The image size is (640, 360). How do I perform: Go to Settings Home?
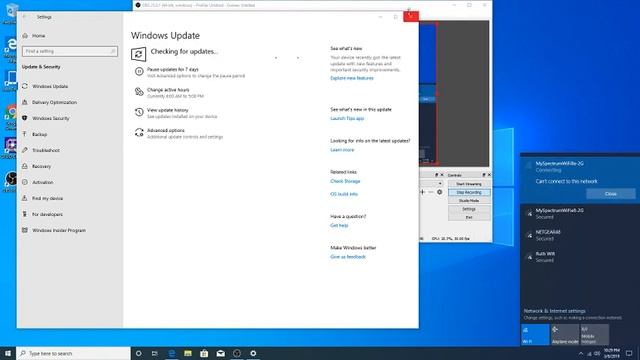tap(38, 36)
